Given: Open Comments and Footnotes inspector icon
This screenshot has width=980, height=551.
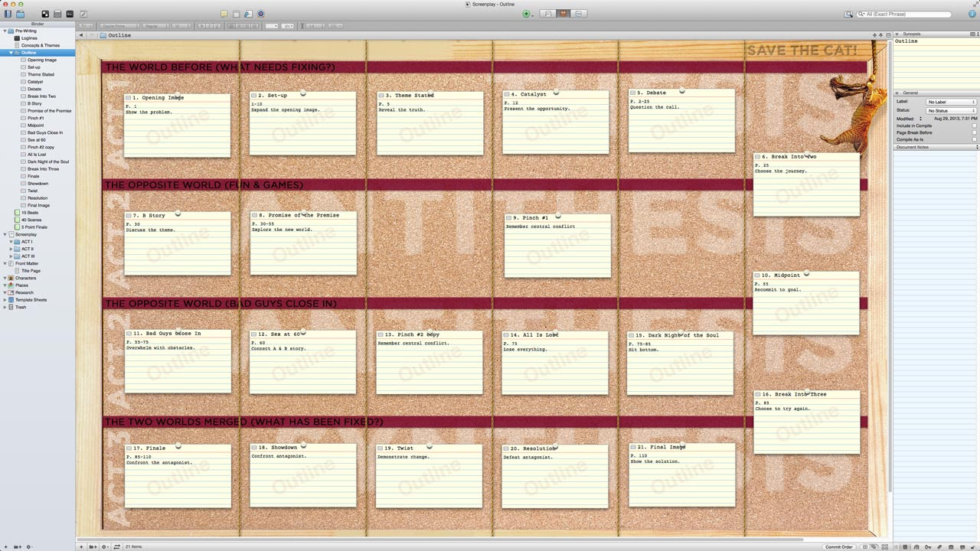Looking at the screenshot, I should 962,547.
